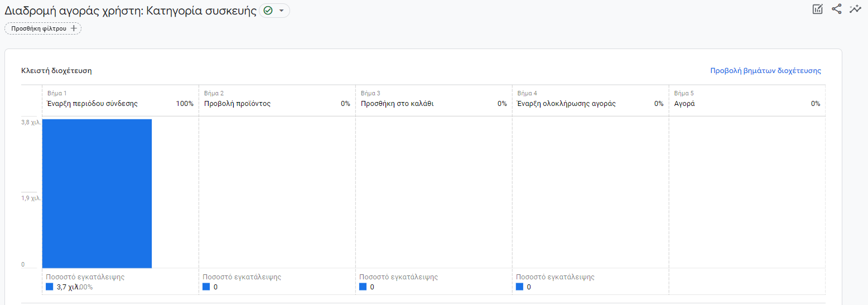
Task: Click the green checkmark data status icon
Action: click(268, 11)
